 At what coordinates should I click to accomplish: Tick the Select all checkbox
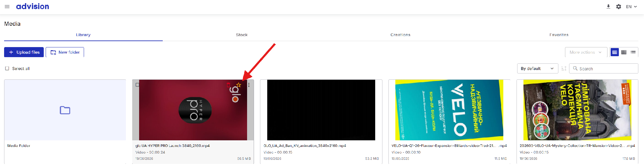click(7, 68)
